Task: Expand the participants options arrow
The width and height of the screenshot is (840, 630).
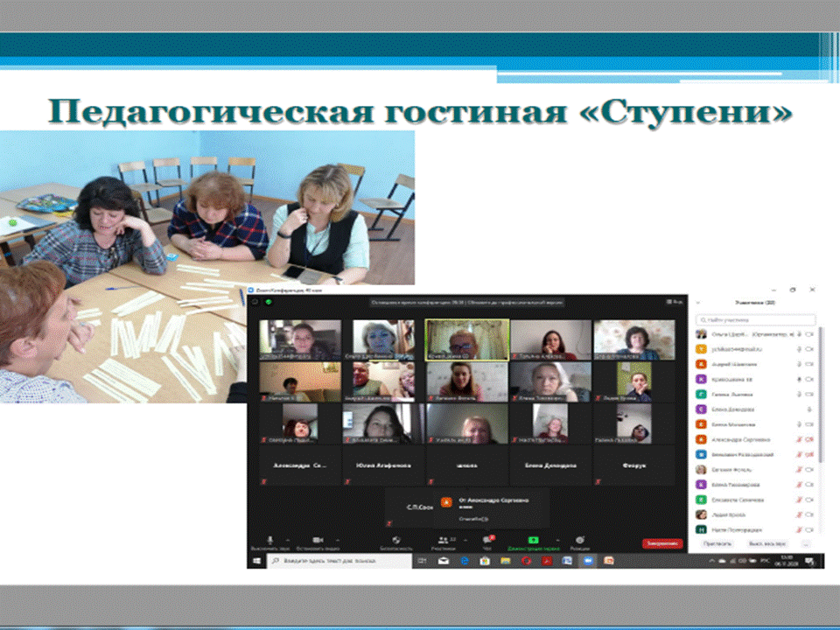Action: coord(465,540)
